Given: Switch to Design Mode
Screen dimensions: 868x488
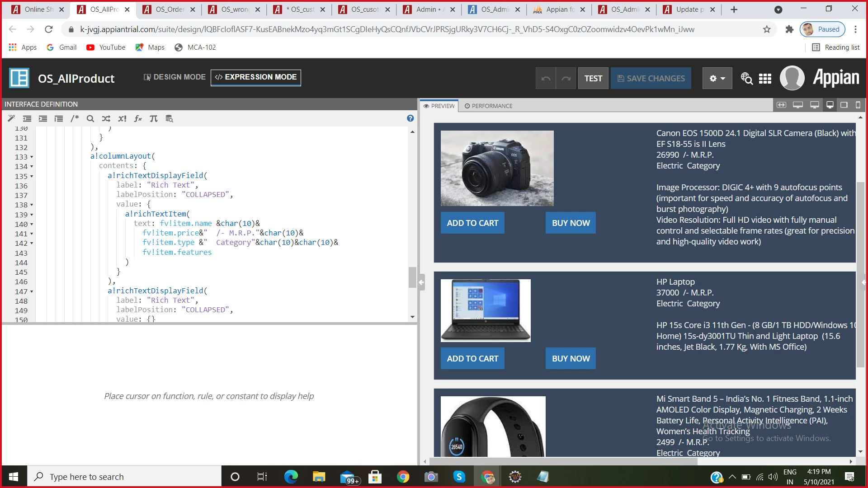Looking at the screenshot, I should point(175,77).
